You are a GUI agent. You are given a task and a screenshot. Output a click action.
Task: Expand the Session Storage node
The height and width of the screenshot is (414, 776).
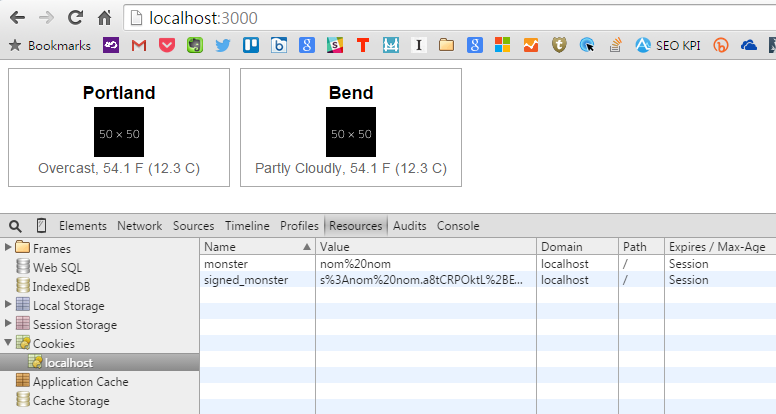pyautogui.click(x=9, y=324)
